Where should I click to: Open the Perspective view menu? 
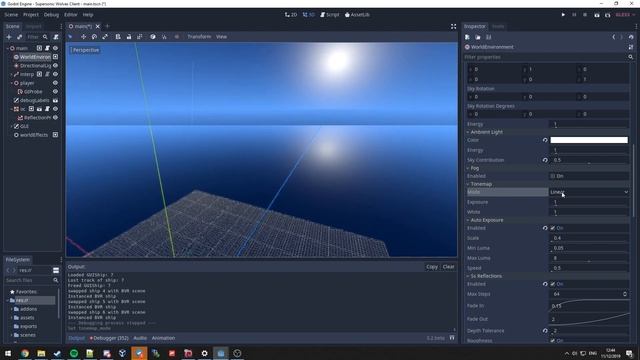tap(86, 50)
